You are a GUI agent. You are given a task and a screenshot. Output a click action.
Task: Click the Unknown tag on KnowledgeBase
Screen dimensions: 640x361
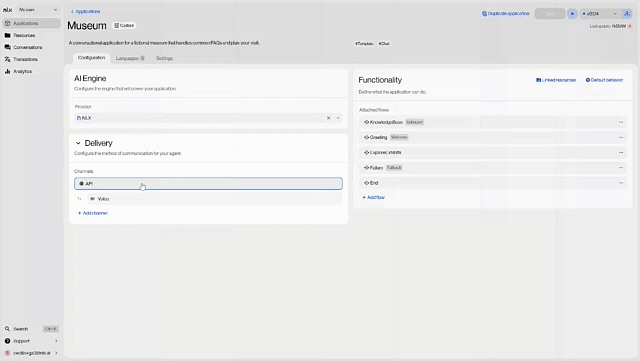coord(415,122)
